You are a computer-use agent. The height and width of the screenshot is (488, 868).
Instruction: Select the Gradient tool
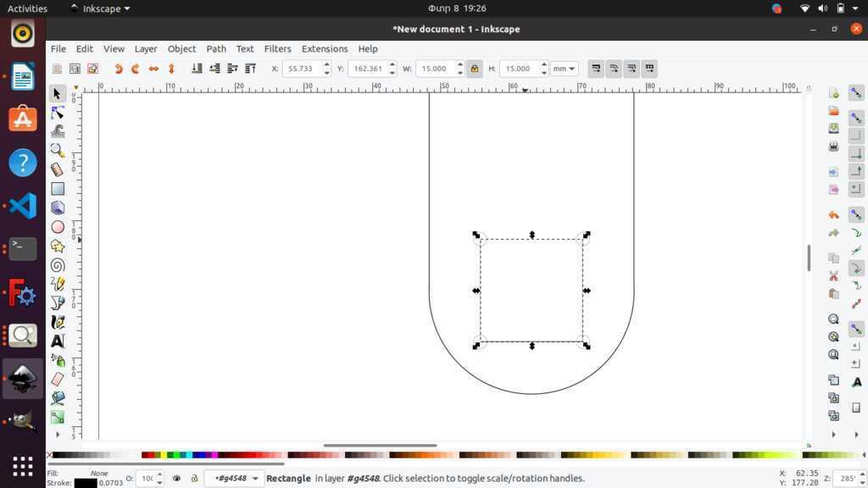click(57, 417)
